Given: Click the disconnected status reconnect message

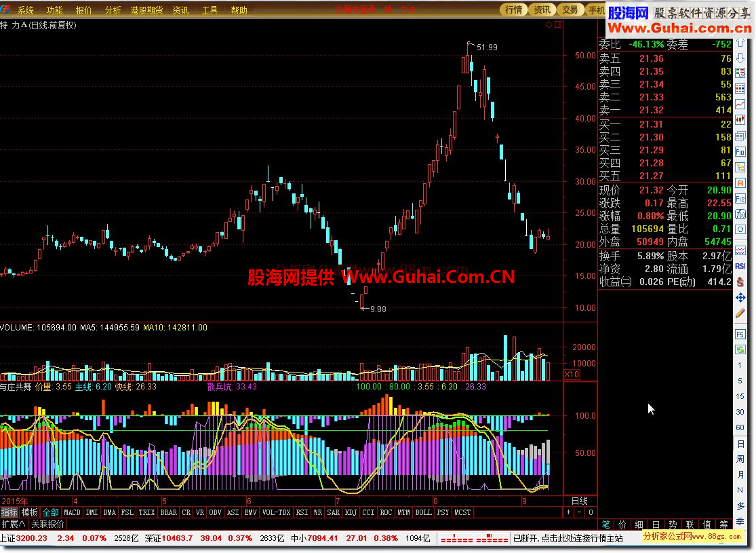Looking at the screenshot, I should [x=568, y=538].
